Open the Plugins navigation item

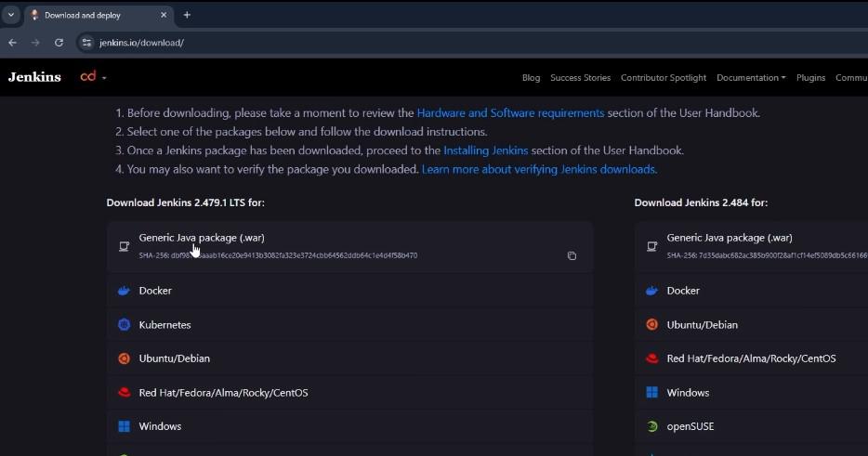pos(810,77)
